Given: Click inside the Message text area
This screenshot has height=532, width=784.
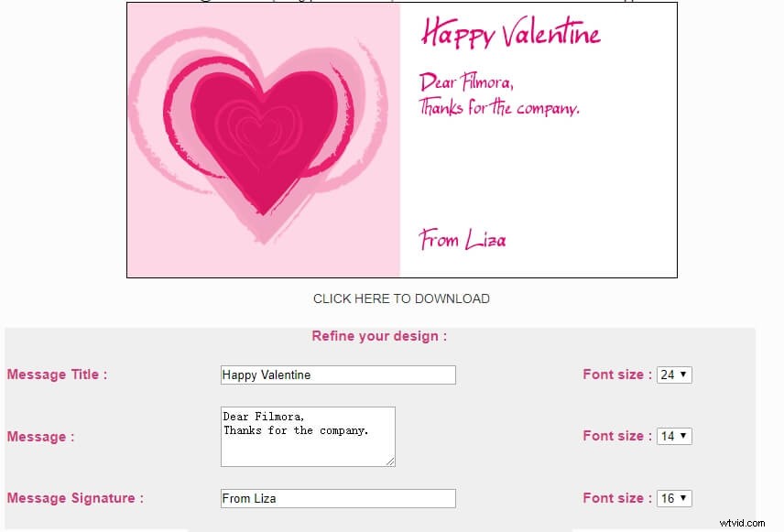Looking at the screenshot, I should pyautogui.click(x=307, y=437).
